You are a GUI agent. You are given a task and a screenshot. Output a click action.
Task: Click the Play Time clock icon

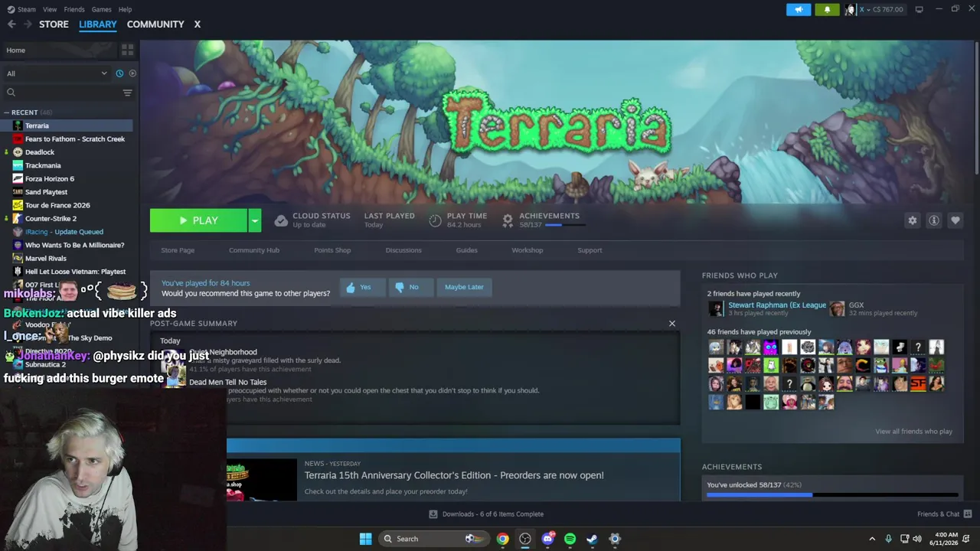coord(435,220)
